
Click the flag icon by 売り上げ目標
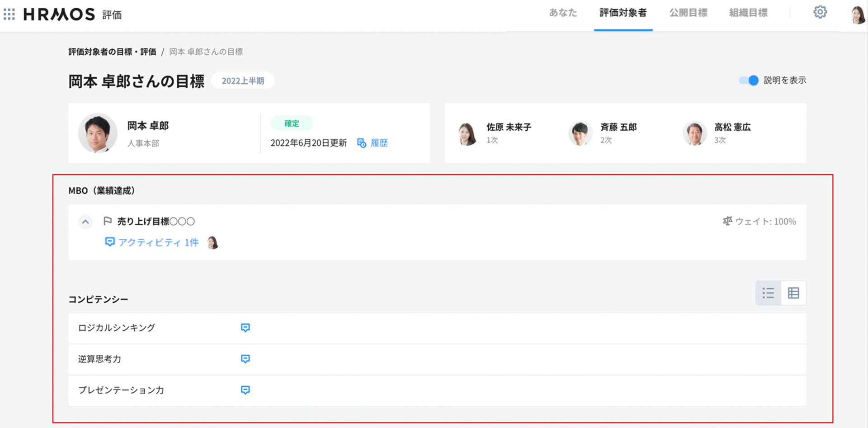tap(108, 221)
